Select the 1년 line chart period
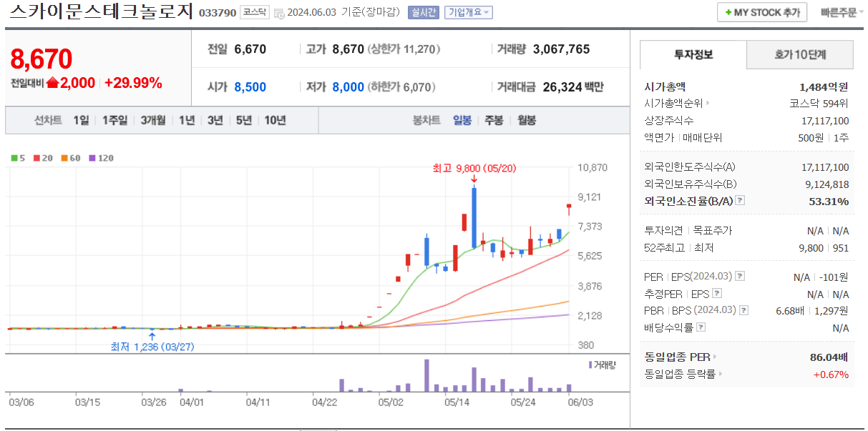Screen dimensions: 868x431 (187, 120)
